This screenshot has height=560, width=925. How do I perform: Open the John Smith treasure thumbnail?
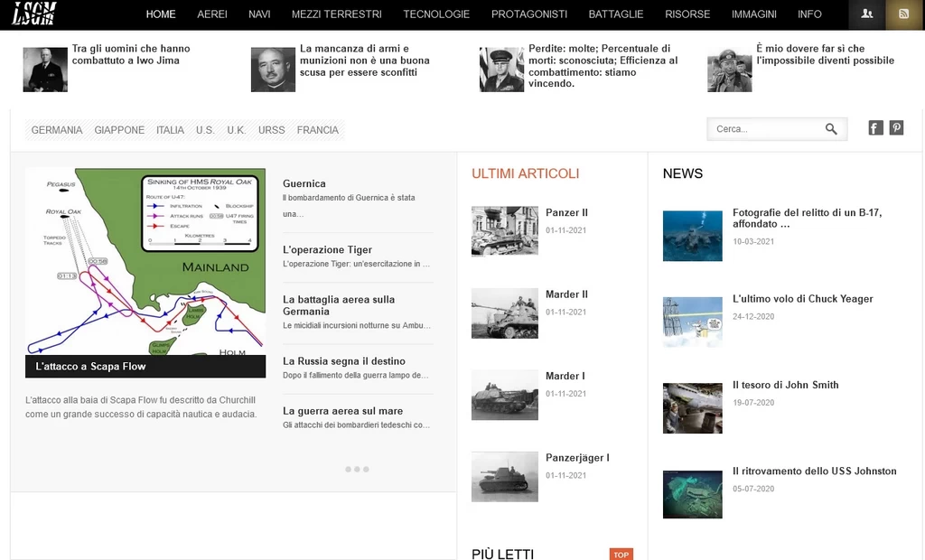[x=693, y=408]
